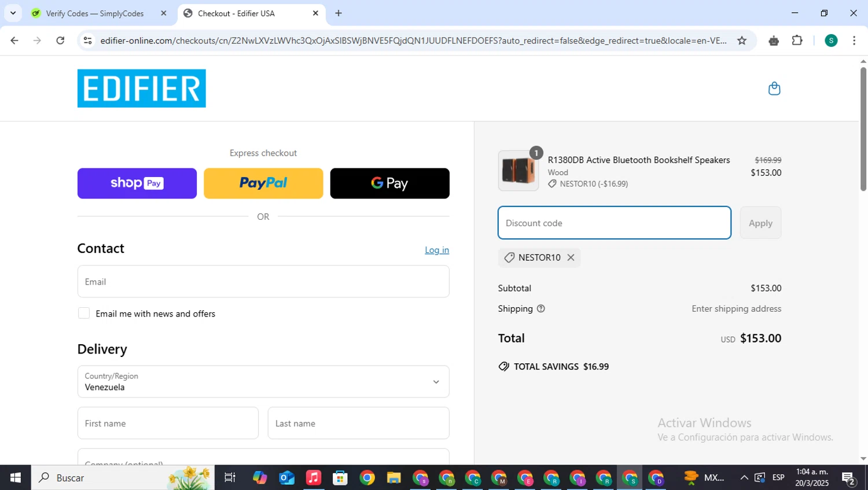Click the Buscar taskbar search box
868x490 pixels.
click(123, 478)
